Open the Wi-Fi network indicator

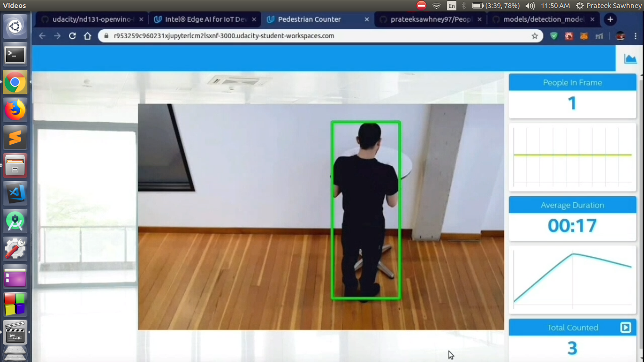[437, 6]
